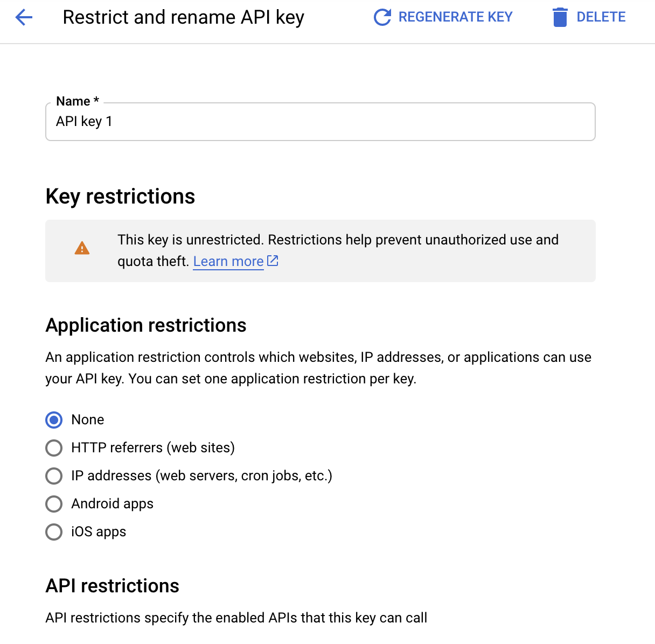This screenshot has width=655, height=644.
Task: Click the API restrictions heading
Action: point(112,586)
